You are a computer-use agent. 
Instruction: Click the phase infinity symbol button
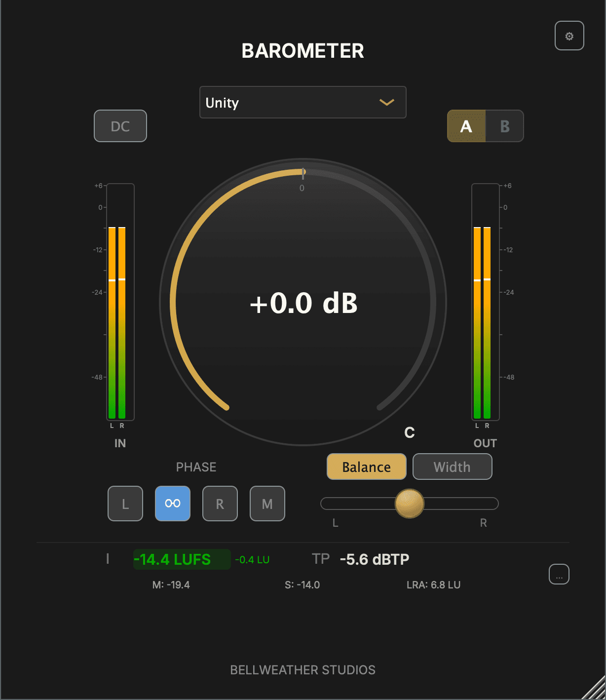click(172, 504)
